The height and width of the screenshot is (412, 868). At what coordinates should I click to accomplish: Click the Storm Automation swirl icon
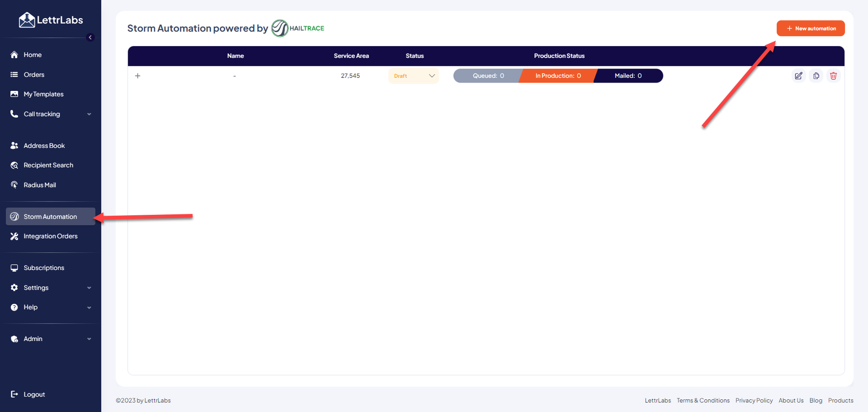(14, 216)
